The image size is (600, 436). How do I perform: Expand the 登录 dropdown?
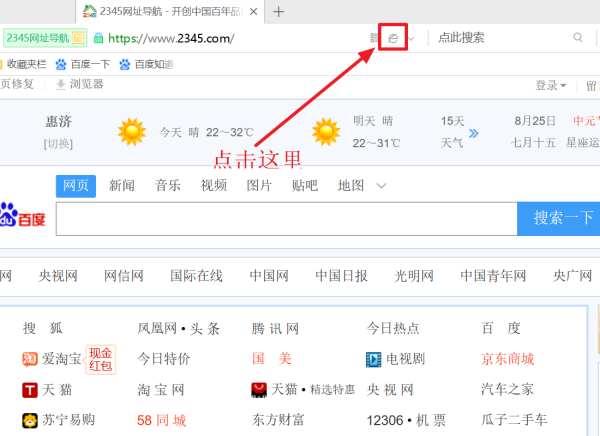coord(551,85)
